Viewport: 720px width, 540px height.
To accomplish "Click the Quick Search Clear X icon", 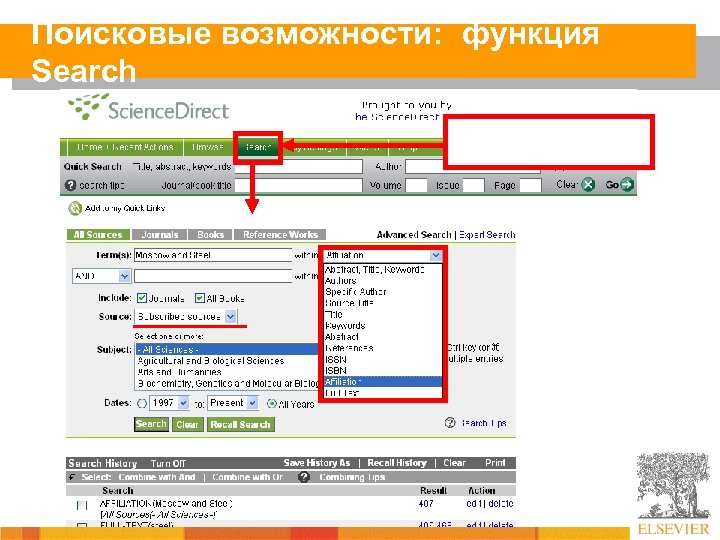I will [588, 185].
